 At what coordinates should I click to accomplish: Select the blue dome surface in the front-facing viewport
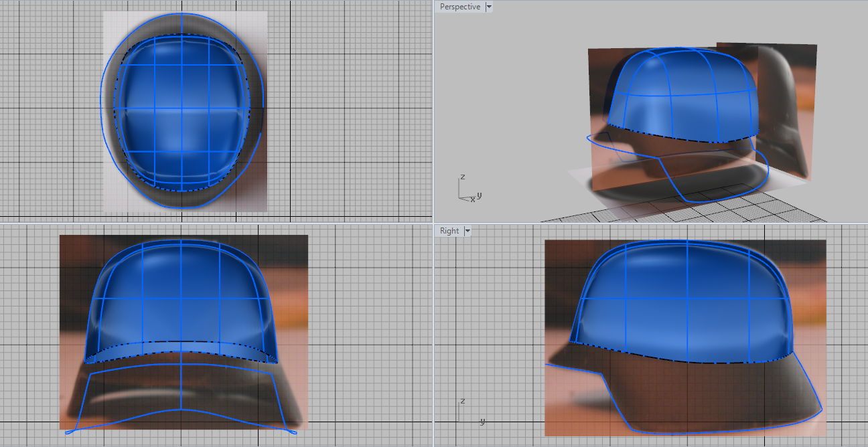182,301
